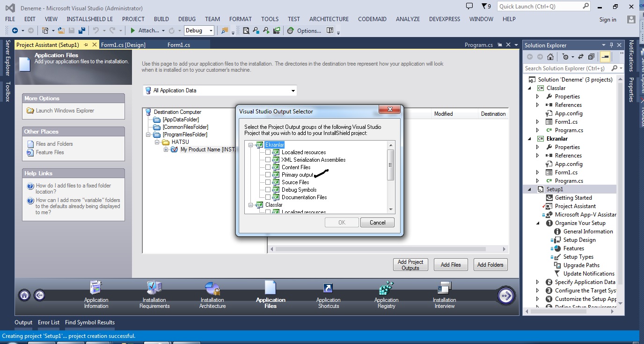
Task: Open the notifications flag icon
Action: click(484, 6)
